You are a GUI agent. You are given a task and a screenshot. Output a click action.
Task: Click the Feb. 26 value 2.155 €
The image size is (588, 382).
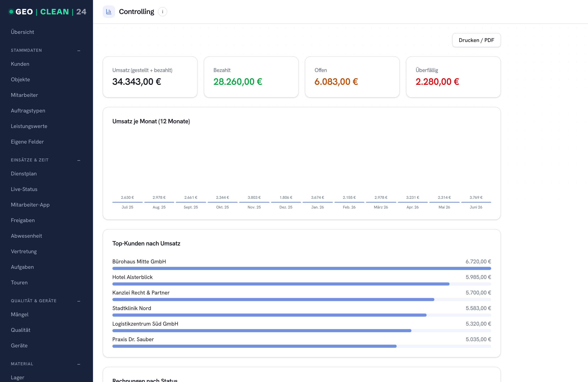349,197
